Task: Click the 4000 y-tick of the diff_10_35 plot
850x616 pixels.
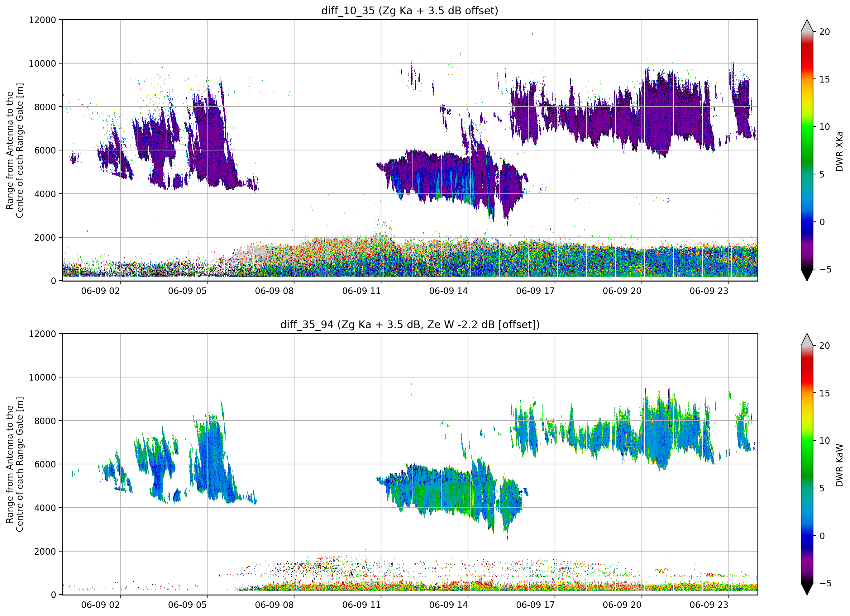Action: click(45, 194)
